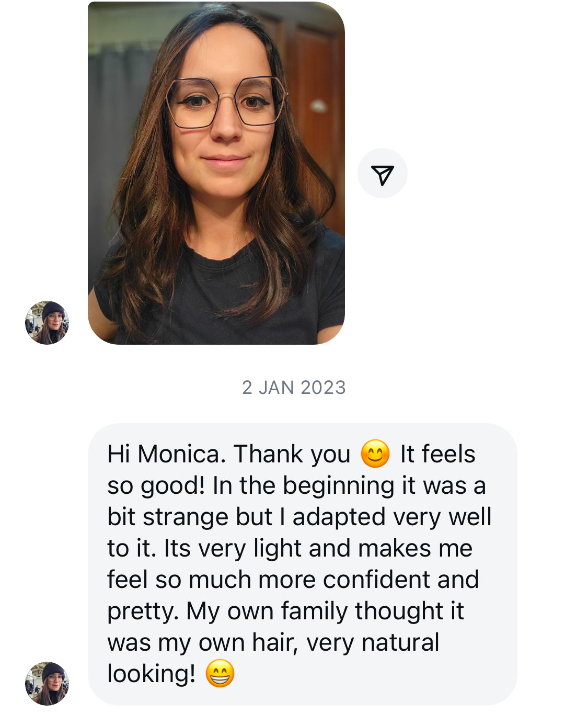The image size is (588, 725).
Task: Click the word 'looking!' in last line
Action: pyautogui.click(x=151, y=674)
